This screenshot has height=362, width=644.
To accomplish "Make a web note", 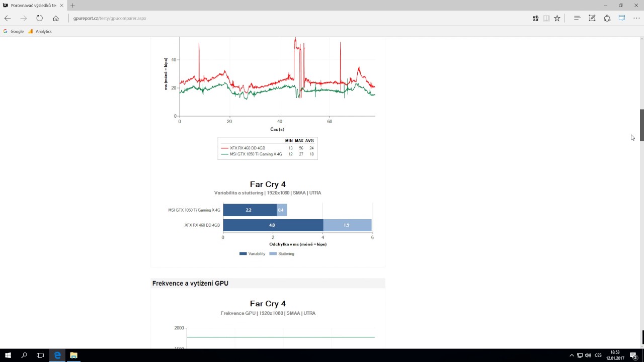I will pyautogui.click(x=592, y=18).
